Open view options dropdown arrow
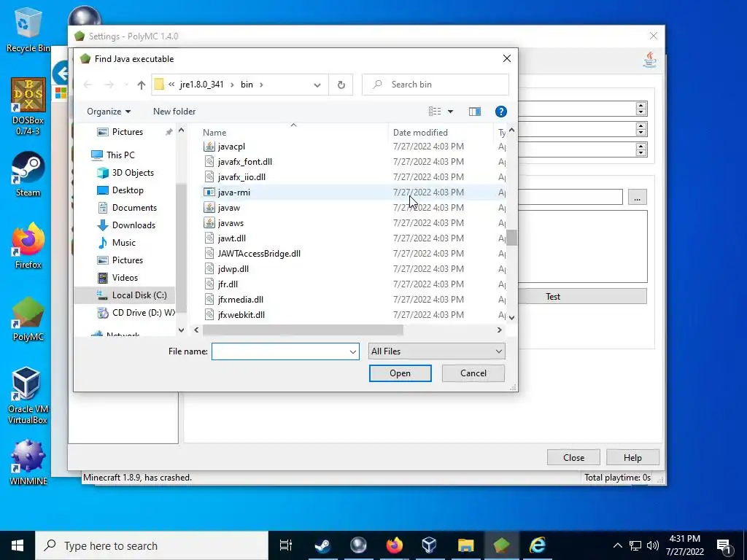The image size is (747, 560). pyautogui.click(x=450, y=112)
